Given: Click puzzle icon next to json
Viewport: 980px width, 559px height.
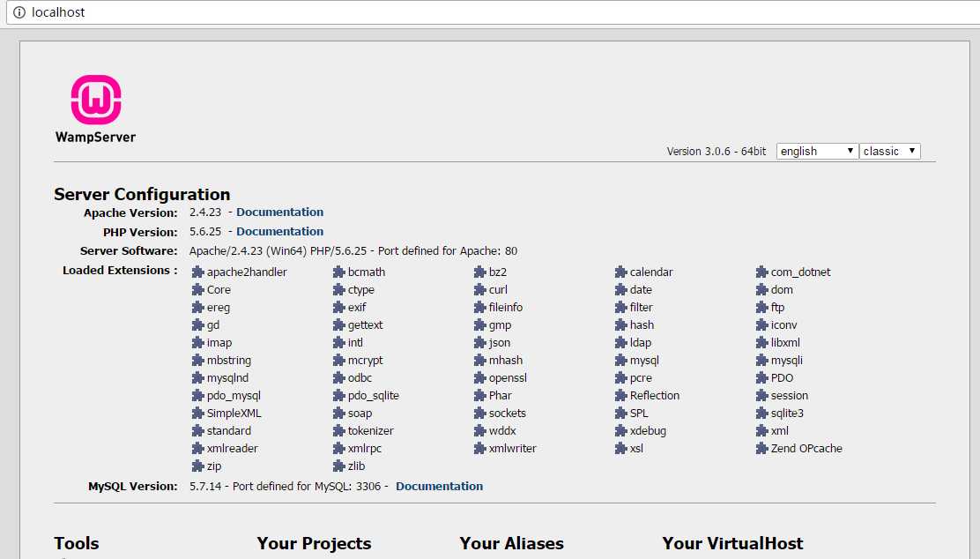Looking at the screenshot, I should [x=479, y=343].
